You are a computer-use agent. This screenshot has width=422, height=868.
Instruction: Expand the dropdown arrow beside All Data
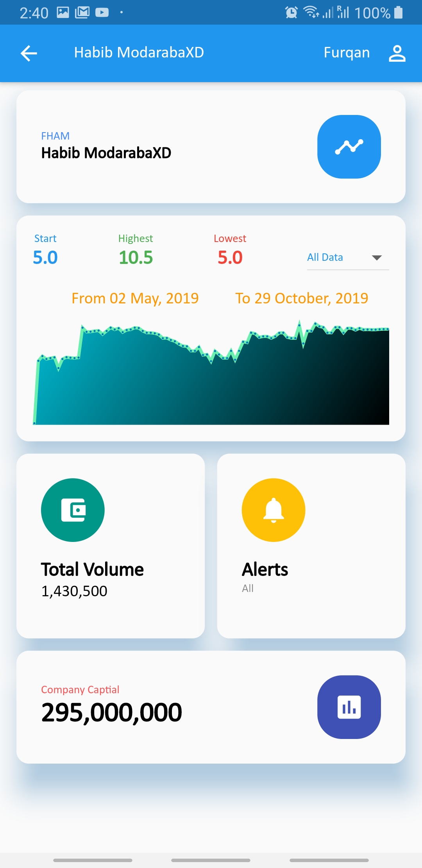[x=377, y=258]
